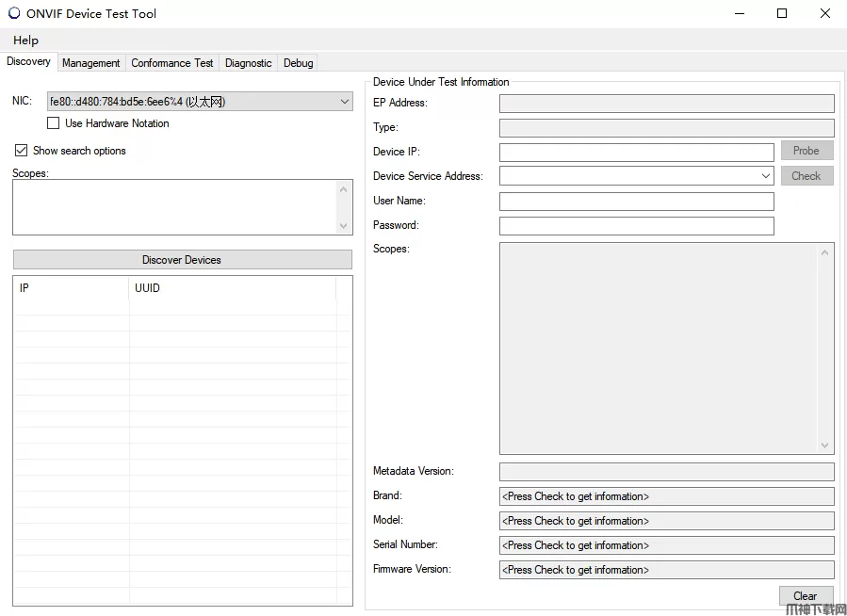This screenshot has width=847, height=616.
Task: Maximize the ONVIF Device Test Tool window
Action: [x=782, y=13]
